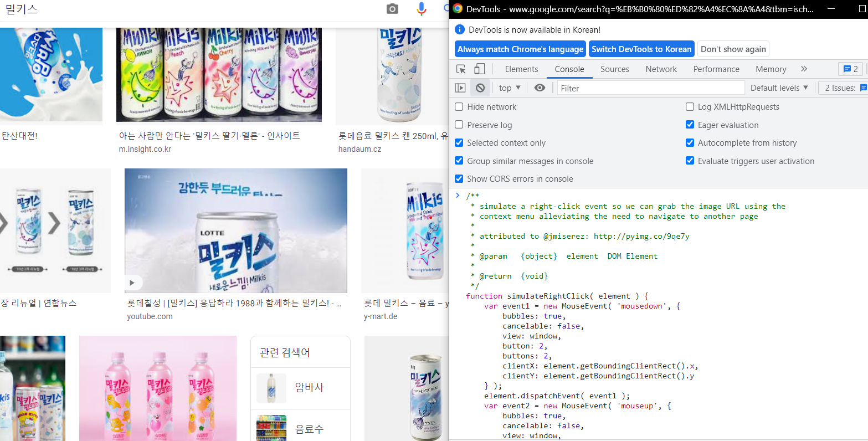868x441 pixels.
Task: Uncheck Selected context only
Action: pyautogui.click(x=459, y=143)
